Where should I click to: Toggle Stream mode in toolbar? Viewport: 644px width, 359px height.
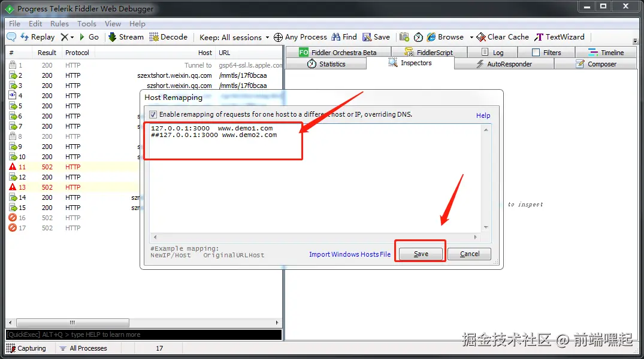click(x=126, y=37)
